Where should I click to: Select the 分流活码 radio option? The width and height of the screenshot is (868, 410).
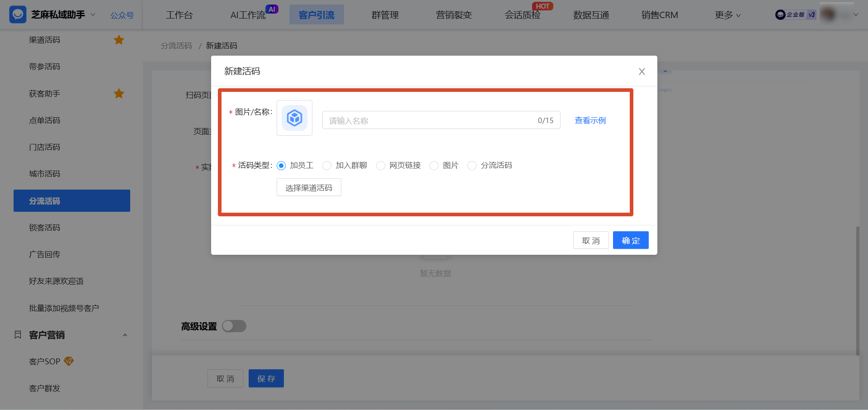pyautogui.click(x=472, y=166)
